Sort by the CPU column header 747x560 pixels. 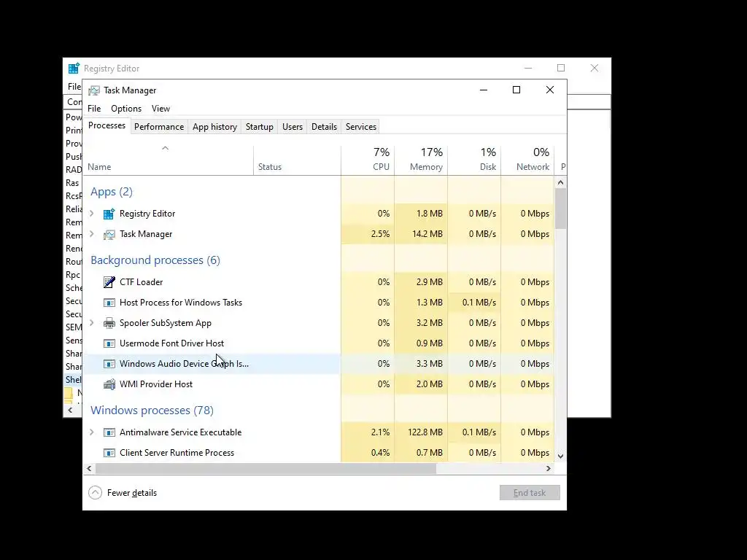click(368, 160)
